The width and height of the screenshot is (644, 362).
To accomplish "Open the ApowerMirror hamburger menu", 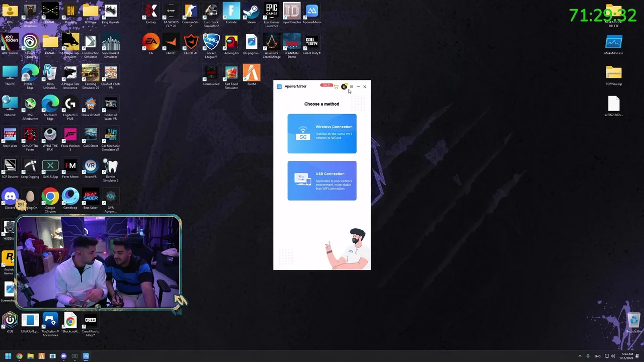I will (x=352, y=86).
